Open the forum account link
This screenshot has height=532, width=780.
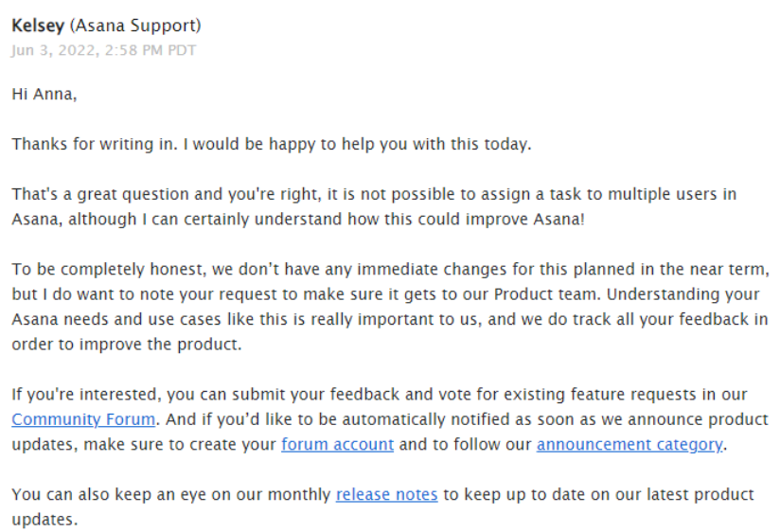[337, 444]
